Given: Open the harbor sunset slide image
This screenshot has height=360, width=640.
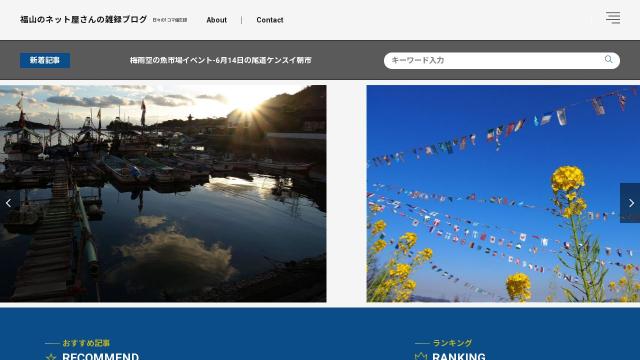Looking at the screenshot, I should pos(163,193).
